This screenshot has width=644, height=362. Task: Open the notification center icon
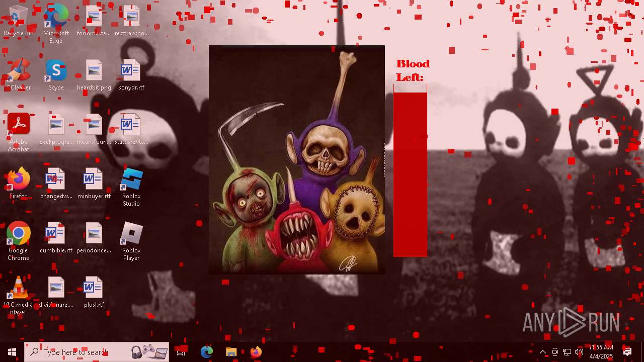coord(627,352)
